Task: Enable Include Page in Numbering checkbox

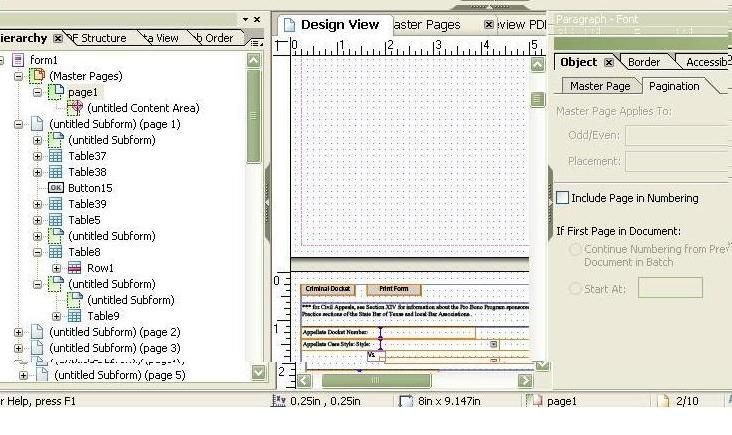Action: pos(563,198)
